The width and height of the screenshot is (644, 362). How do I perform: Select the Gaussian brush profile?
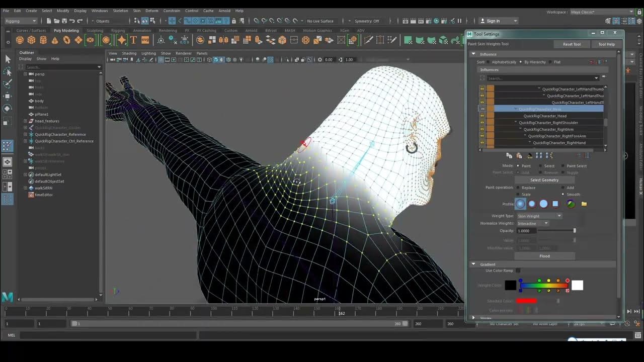(x=520, y=204)
